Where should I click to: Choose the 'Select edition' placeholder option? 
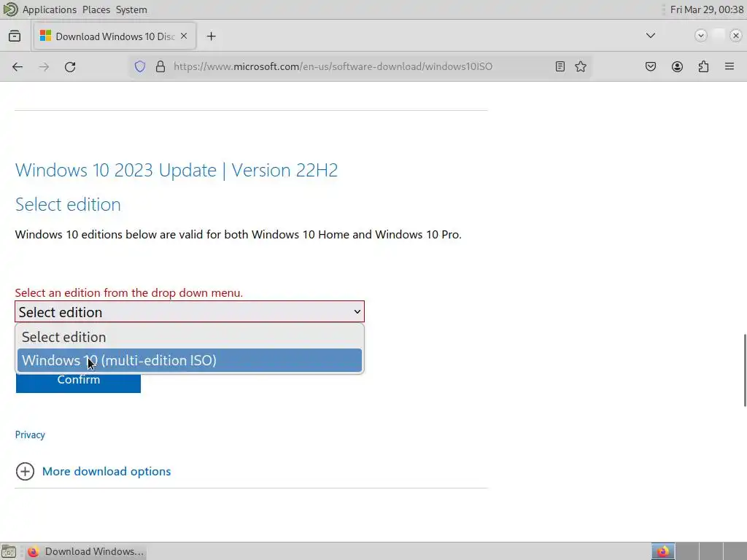click(x=190, y=337)
